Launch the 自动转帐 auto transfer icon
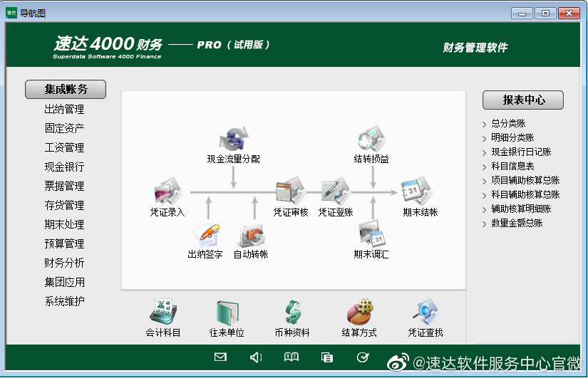The height and width of the screenshot is (378, 588). coord(251,234)
